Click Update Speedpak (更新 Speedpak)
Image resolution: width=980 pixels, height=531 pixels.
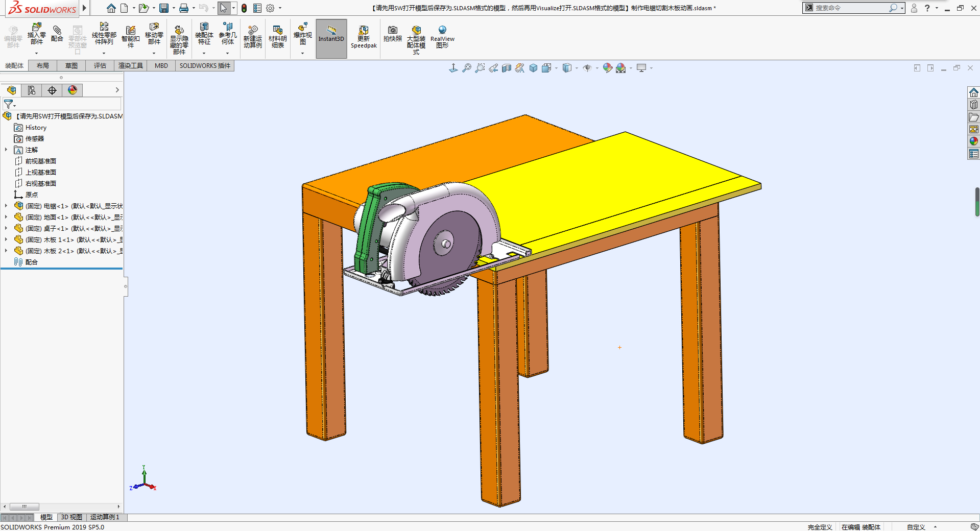coord(364,37)
